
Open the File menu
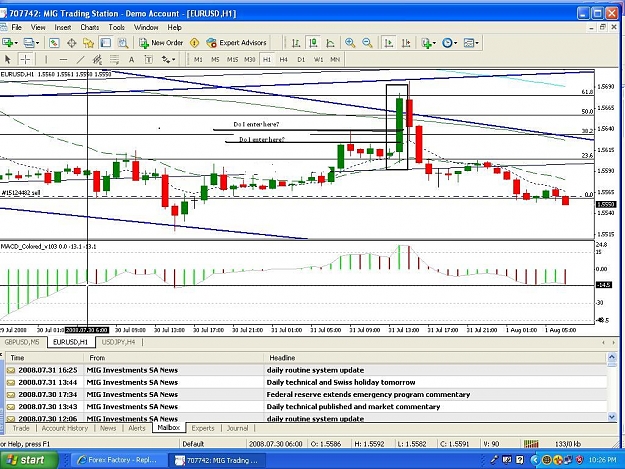click(16, 27)
